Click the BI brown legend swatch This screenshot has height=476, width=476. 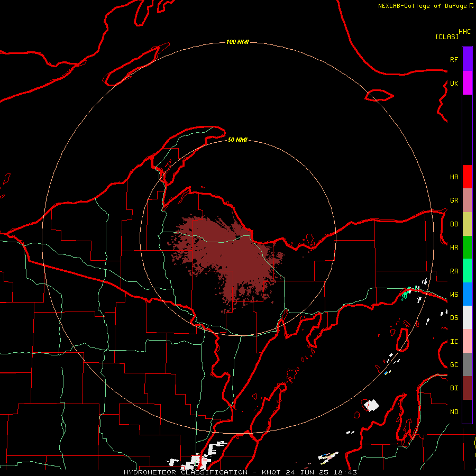coord(467,388)
